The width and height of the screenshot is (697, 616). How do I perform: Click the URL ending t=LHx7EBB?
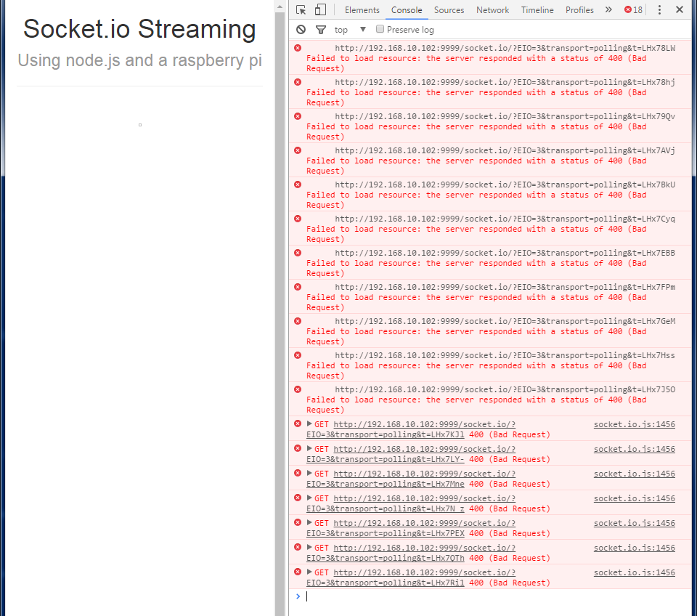505,253
